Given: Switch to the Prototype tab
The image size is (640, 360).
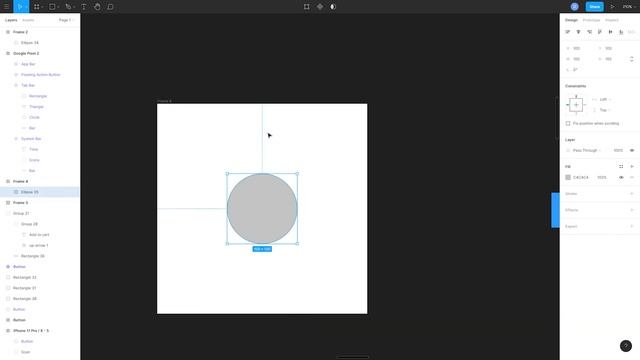Looking at the screenshot, I should (x=591, y=20).
